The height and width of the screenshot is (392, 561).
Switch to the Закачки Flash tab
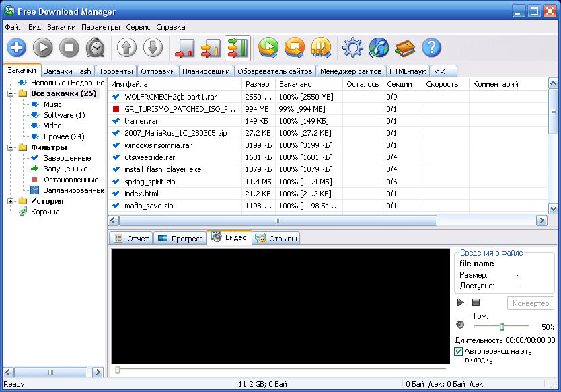pyautogui.click(x=68, y=71)
